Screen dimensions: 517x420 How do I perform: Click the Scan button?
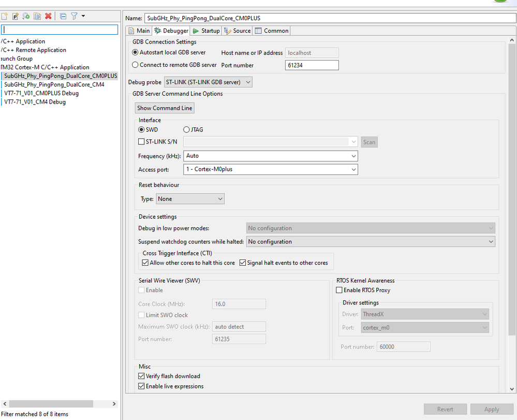[x=370, y=142]
